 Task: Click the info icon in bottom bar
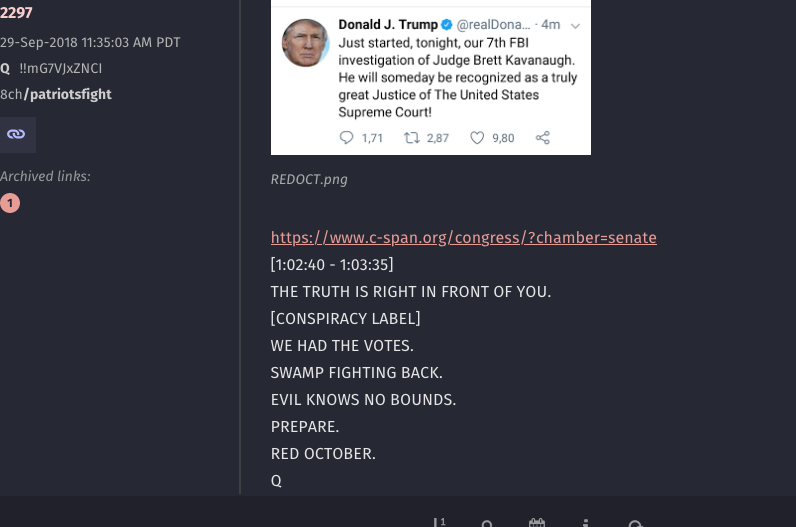tap(586, 523)
